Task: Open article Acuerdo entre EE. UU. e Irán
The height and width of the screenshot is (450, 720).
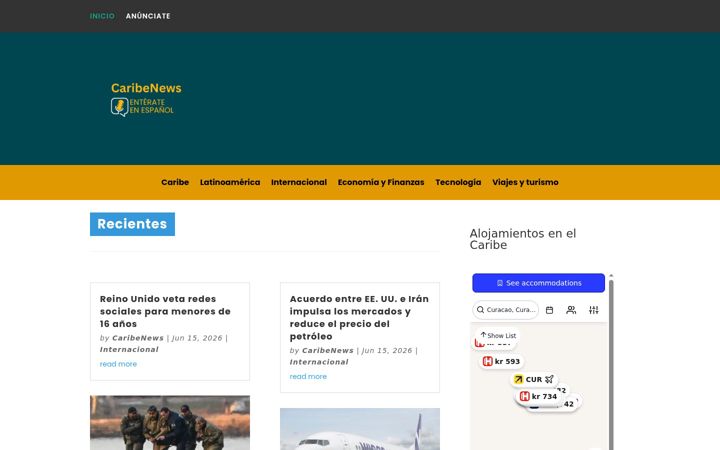Action: click(359, 317)
